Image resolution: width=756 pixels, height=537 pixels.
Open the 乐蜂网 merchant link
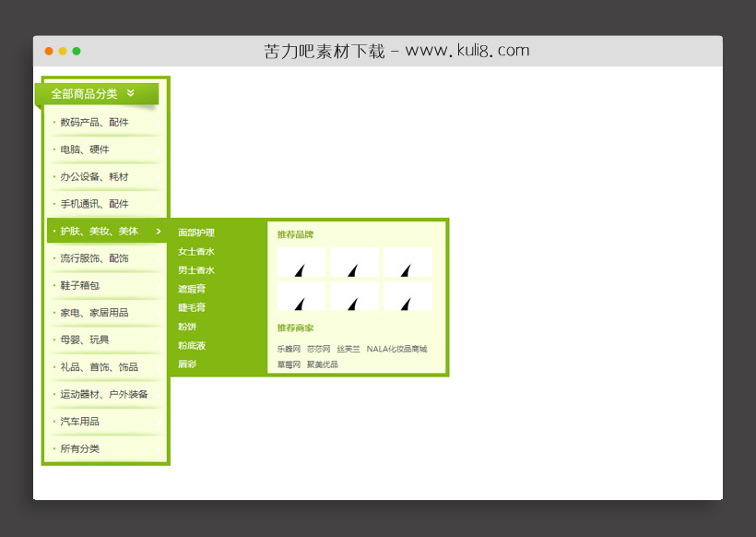[x=288, y=348]
